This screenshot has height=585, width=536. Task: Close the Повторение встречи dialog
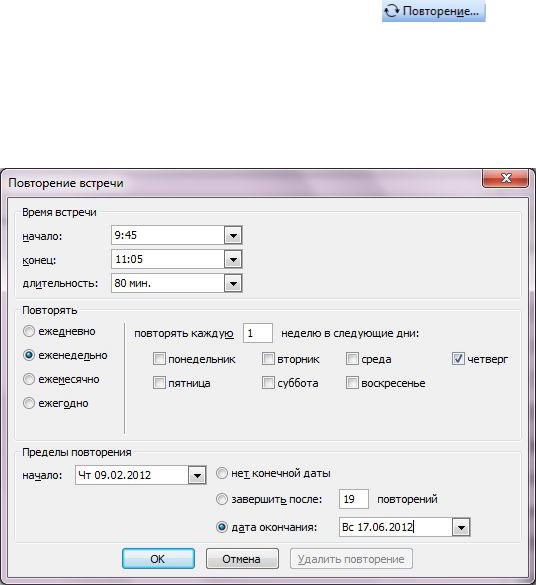(505, 178)
